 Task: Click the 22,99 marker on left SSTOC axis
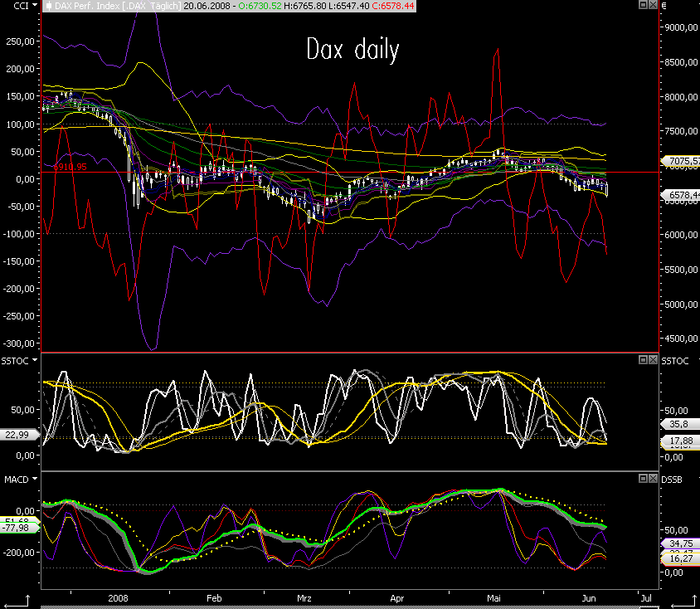point(19,435)
